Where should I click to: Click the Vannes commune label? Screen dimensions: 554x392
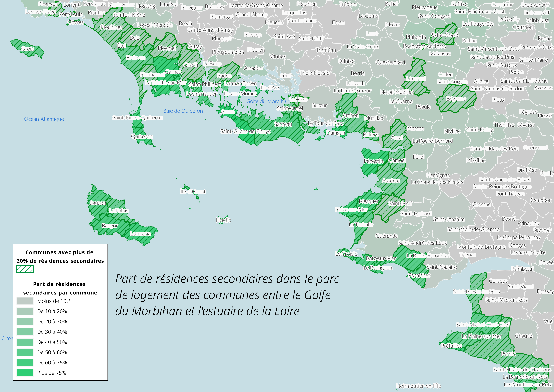(278, 56)
